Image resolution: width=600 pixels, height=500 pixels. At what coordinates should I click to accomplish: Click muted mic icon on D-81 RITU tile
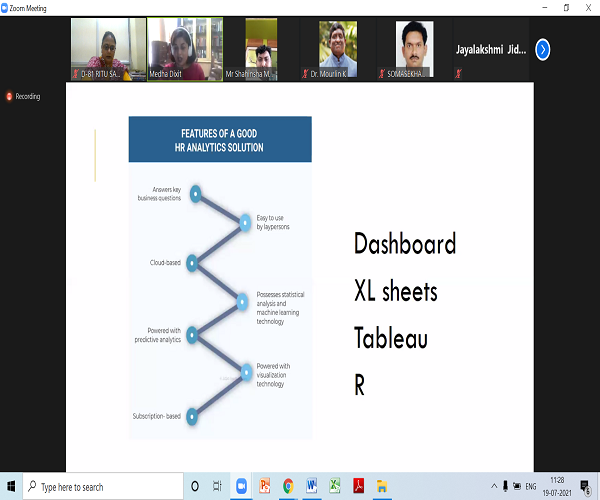coord(75,74)
